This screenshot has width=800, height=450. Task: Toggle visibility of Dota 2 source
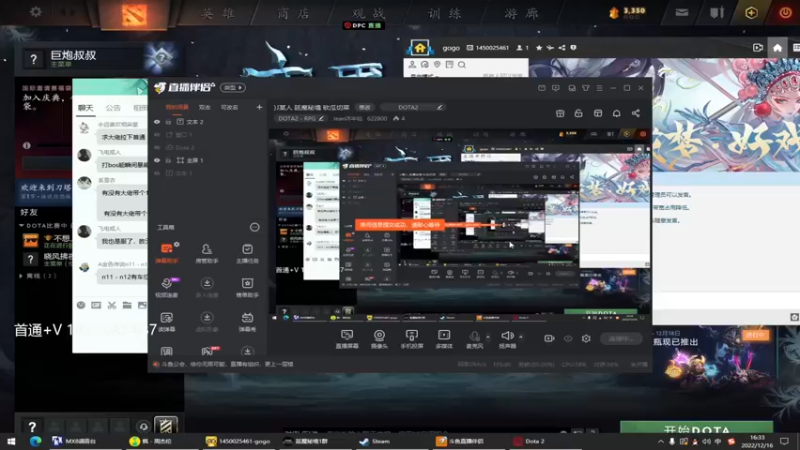[157, 147]
